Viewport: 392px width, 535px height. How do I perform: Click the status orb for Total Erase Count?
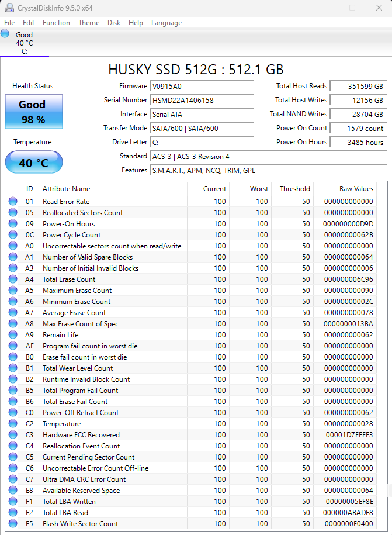(x=13, y=279)
